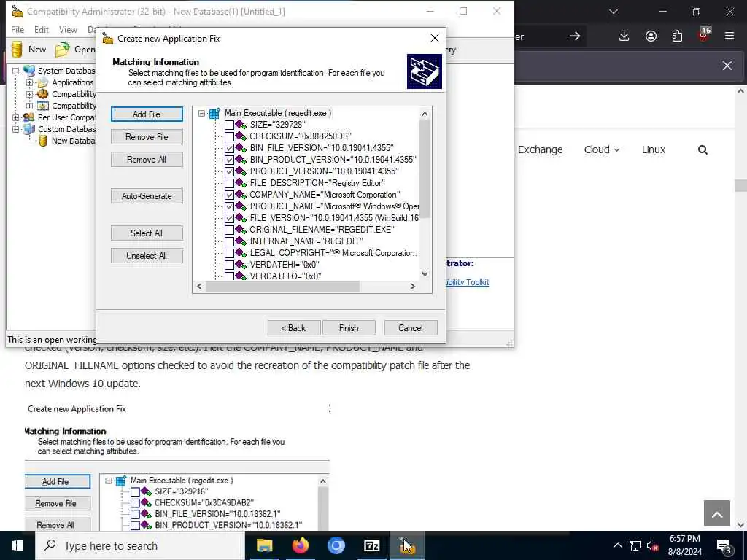Open the Firefox extensions puzzle icon

677,36
